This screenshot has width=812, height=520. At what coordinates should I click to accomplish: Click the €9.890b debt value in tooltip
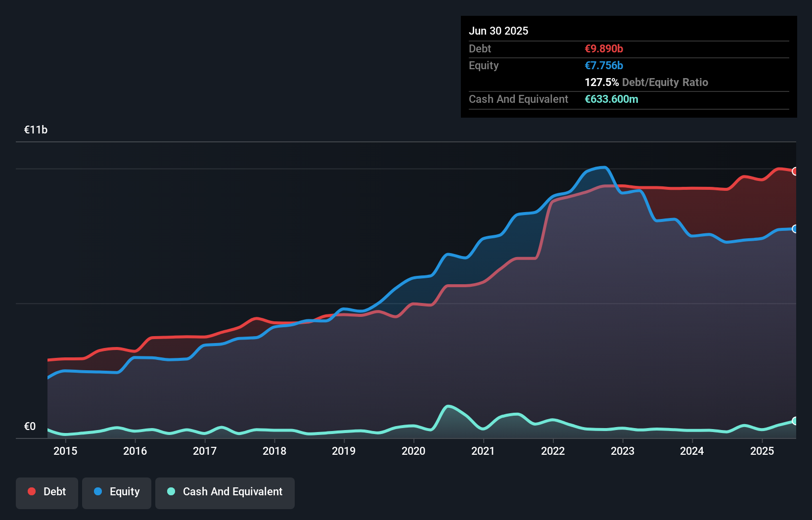604,48
